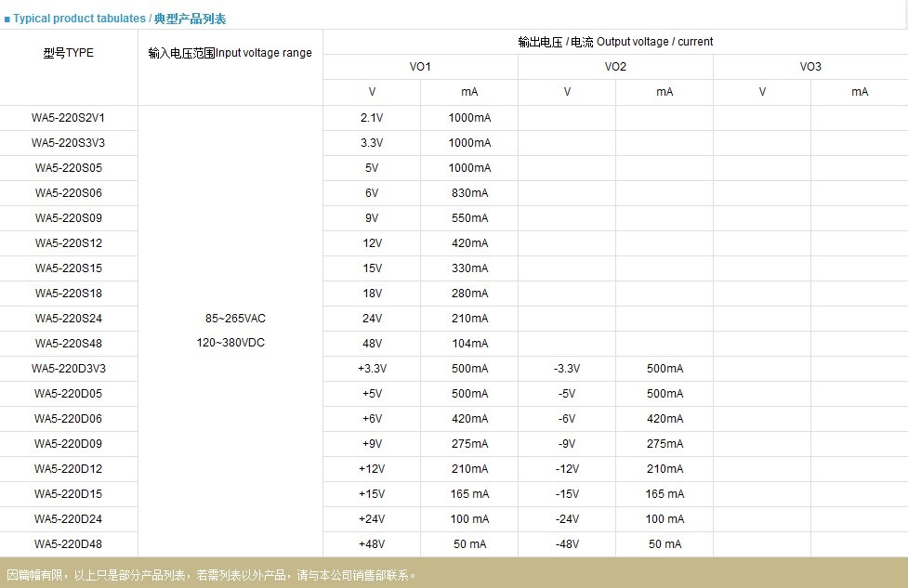Select model cell WA5-220S18
The width and height of the screenshot is (908, 588).
[x=69, y=293]
